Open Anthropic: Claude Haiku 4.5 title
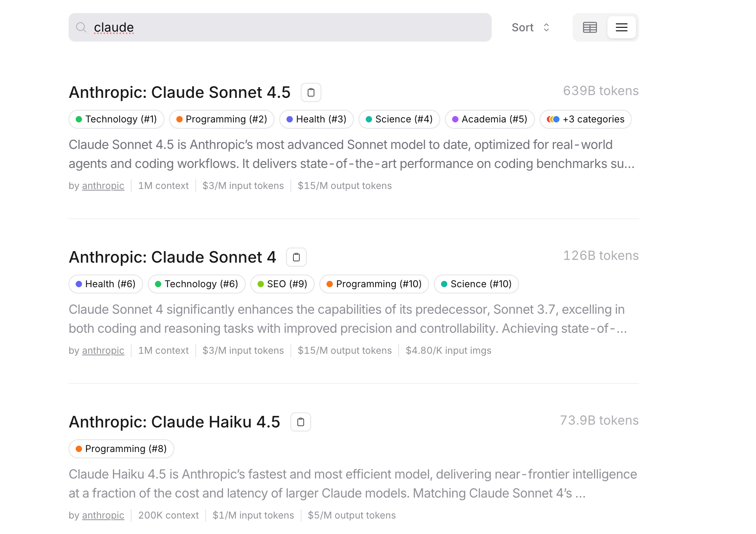The height and width of the screenshot is (534, 756). click(x=174, y=422)
